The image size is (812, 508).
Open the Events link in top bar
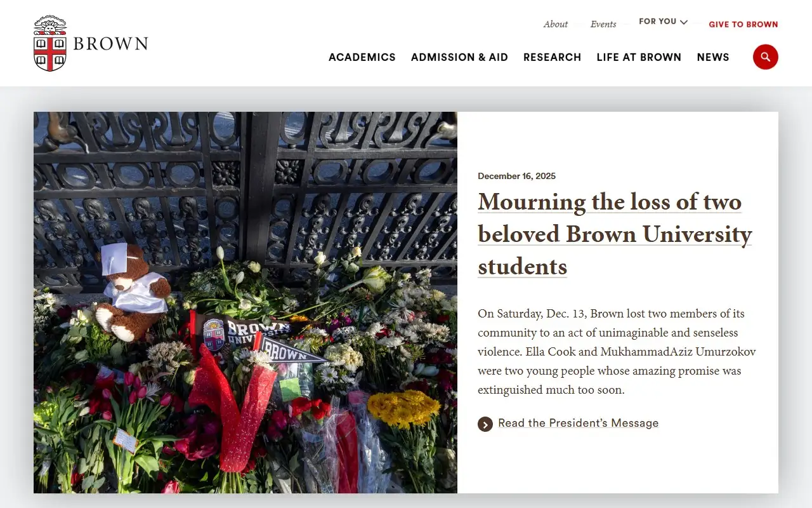click(x=603, y=24)
